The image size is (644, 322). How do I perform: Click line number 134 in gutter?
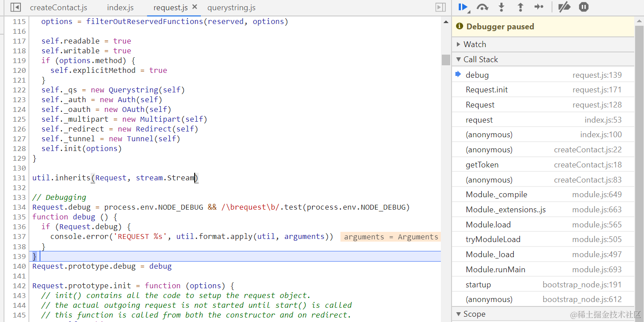pyautogui.click(x=20, y=207)
